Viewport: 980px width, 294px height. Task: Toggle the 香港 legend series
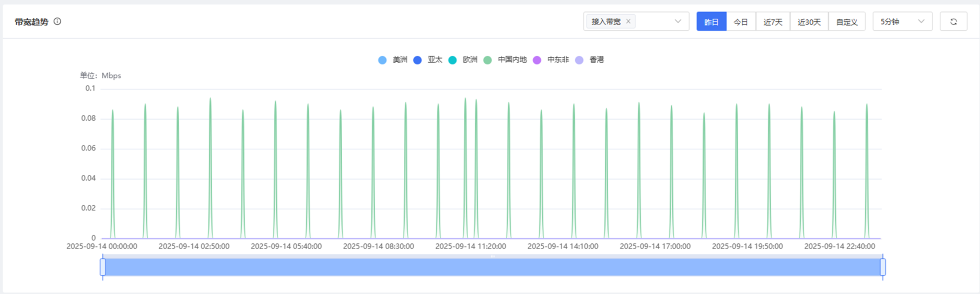point(590,60)
